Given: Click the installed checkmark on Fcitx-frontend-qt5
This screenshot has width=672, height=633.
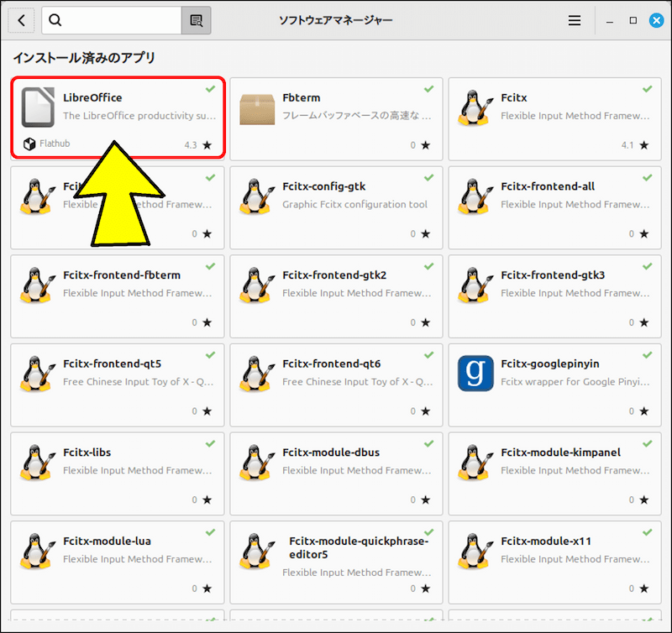Looking at the screenshot, I should [209, 353].
